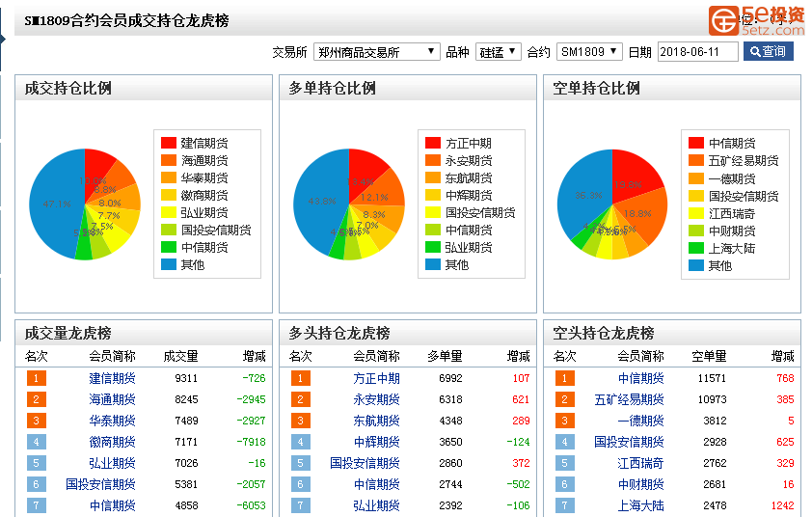Click the page title SM1809合约会员成交持仓龙虎榜
Image resolution: width=812 pixels, height=517 pixels.
click(x=127, y=20)
